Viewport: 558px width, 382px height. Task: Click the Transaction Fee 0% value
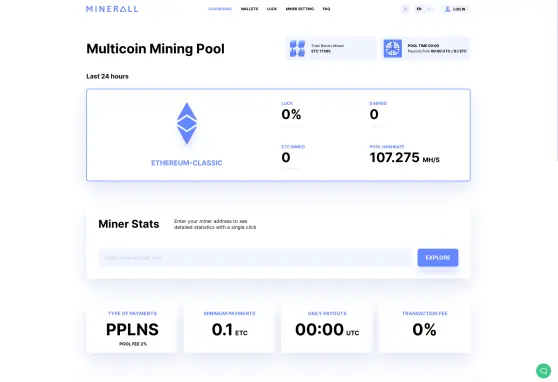(424, 330)
